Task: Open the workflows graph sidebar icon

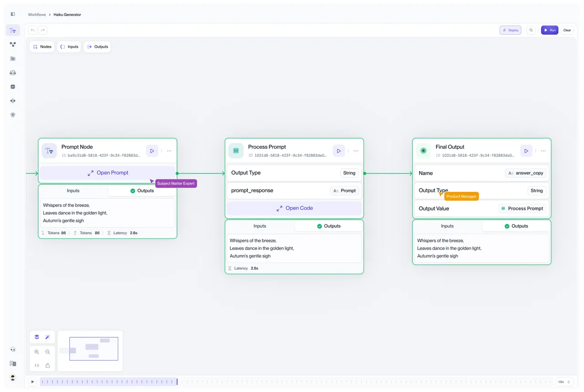Action: click(x=13, y=45)
